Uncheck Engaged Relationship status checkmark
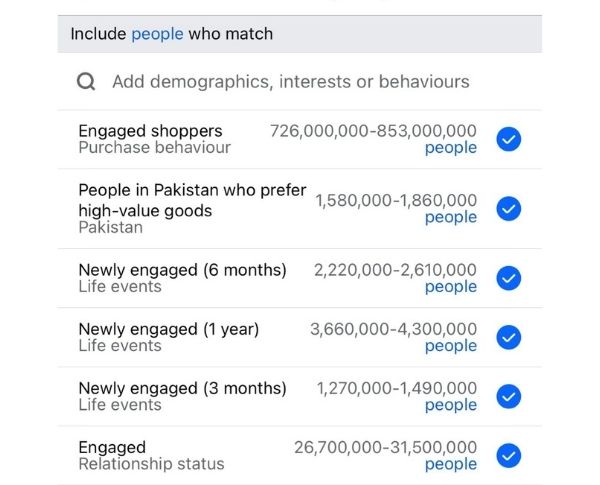The image size is (600, 485). pyautogui.click(x=509, y=456)
